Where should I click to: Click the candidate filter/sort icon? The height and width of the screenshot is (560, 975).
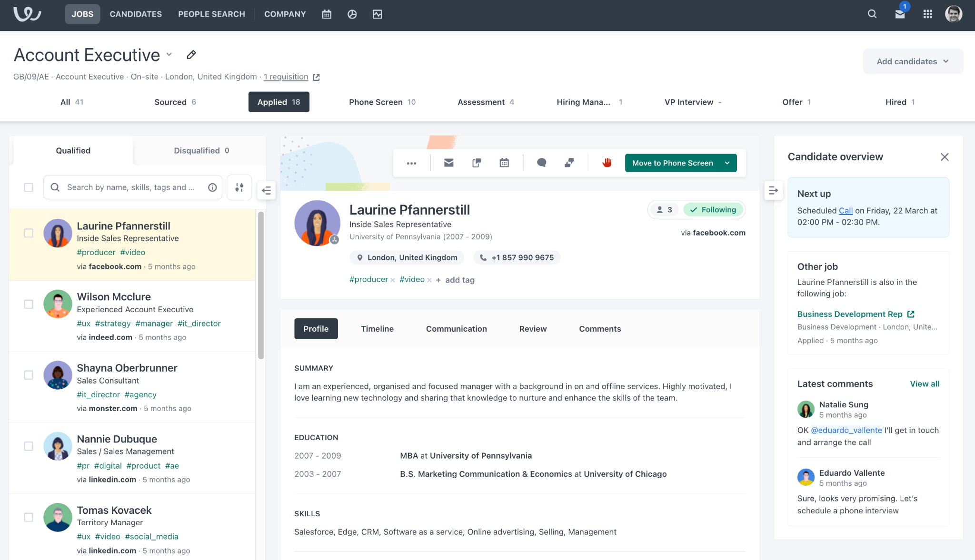tap(239, 187)
